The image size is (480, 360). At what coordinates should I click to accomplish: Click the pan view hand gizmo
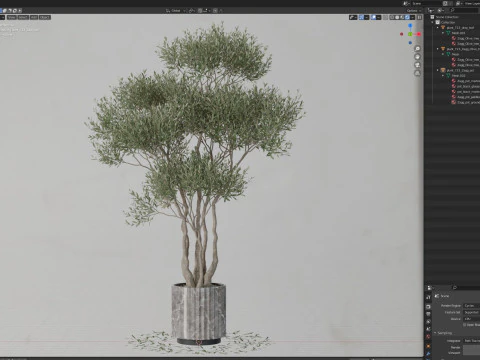pyautogui.click(x=417, y=57)
